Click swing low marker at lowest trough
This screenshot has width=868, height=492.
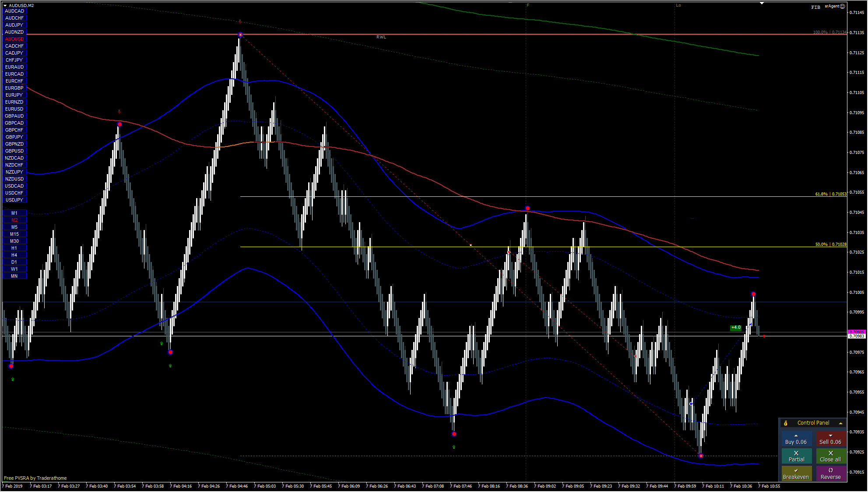701,456
